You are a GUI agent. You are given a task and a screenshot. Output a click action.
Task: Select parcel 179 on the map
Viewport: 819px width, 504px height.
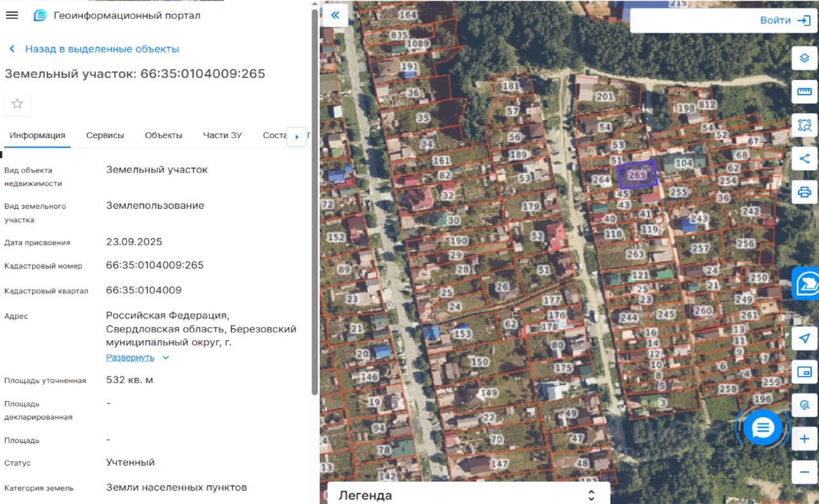point(531,206)
